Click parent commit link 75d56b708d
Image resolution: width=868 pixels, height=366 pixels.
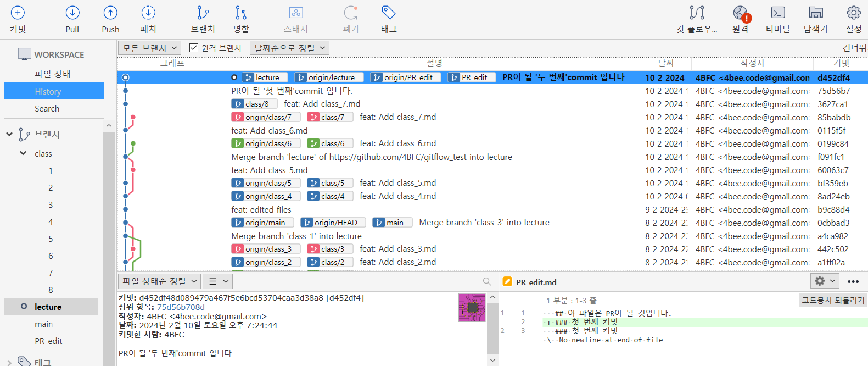[181, 307]
